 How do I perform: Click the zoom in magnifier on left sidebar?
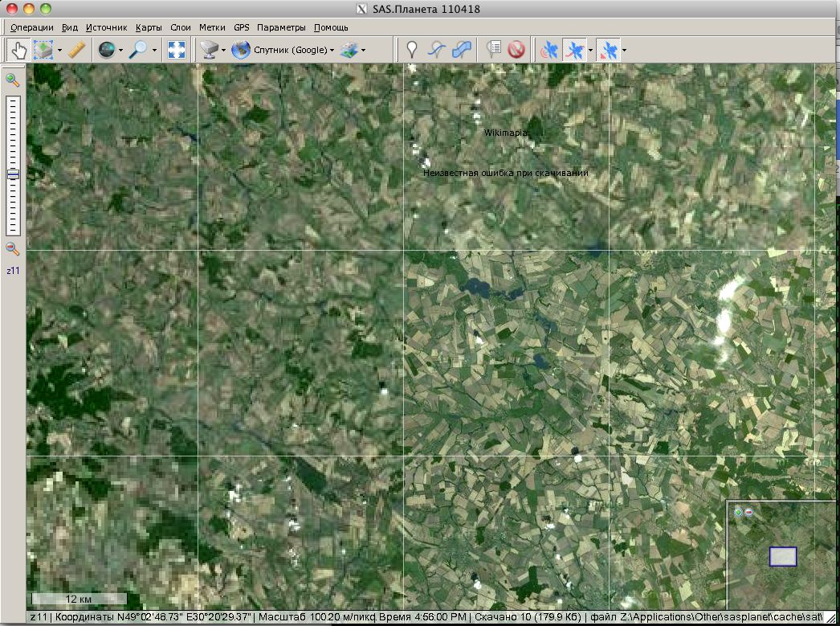click(x=13, y=80)
